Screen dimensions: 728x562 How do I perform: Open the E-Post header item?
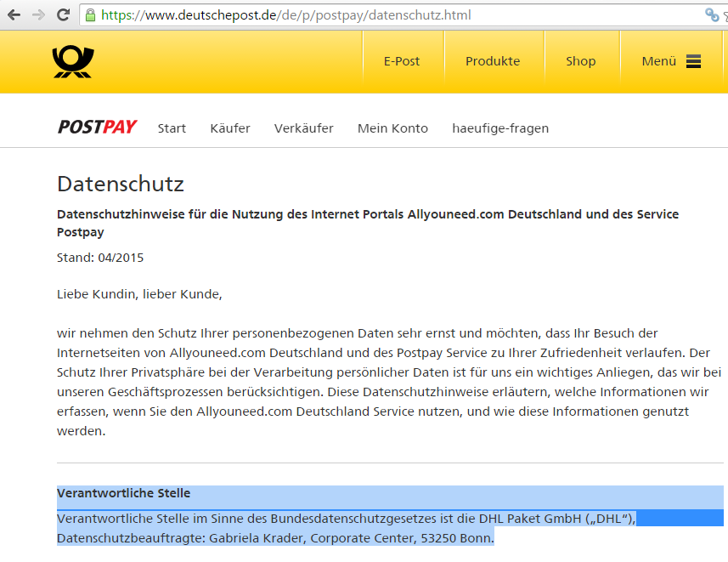(x=402, y=61)
